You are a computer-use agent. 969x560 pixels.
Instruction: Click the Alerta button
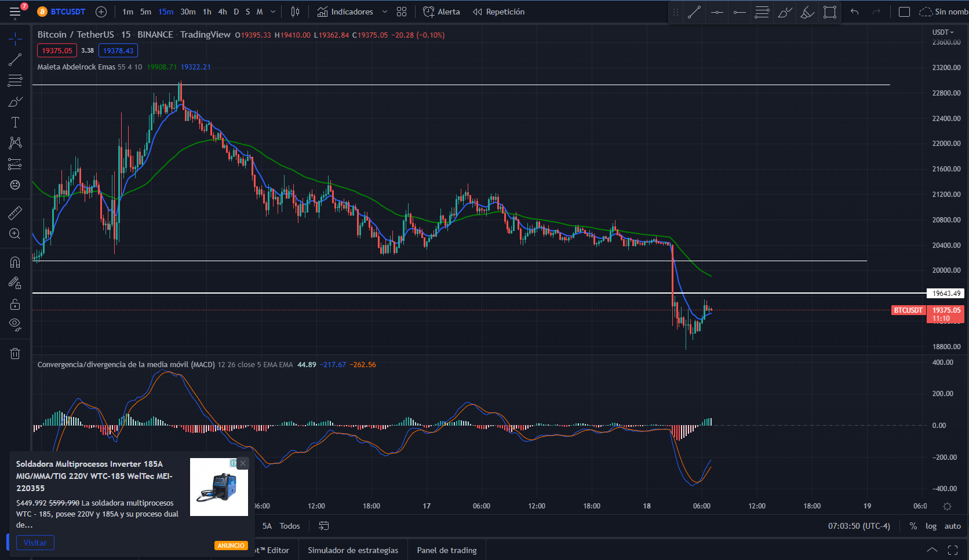pos(442,12)
